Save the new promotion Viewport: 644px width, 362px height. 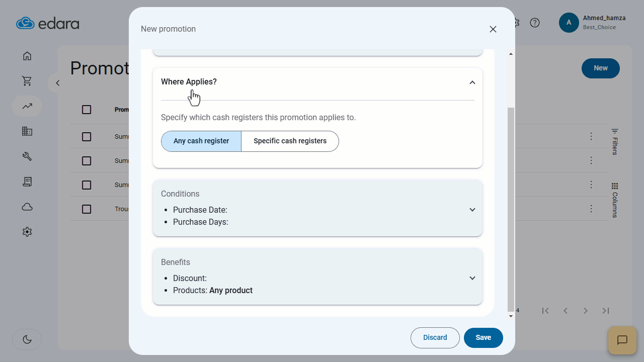tap(484, 338)
